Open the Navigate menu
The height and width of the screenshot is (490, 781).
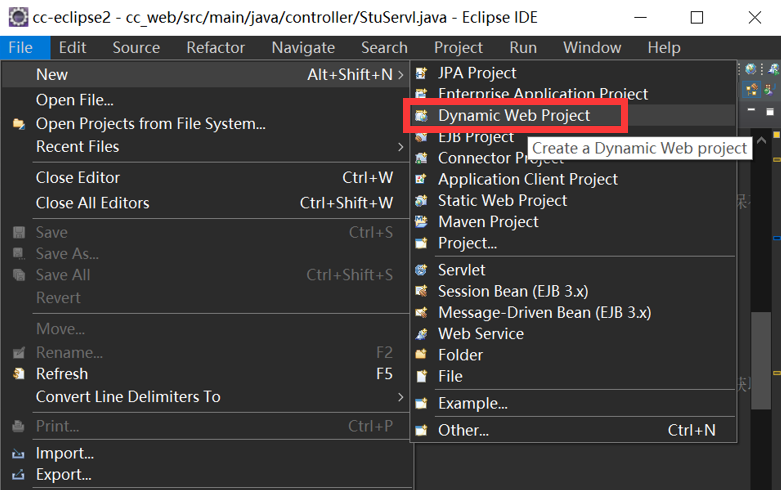coord(303,47)
